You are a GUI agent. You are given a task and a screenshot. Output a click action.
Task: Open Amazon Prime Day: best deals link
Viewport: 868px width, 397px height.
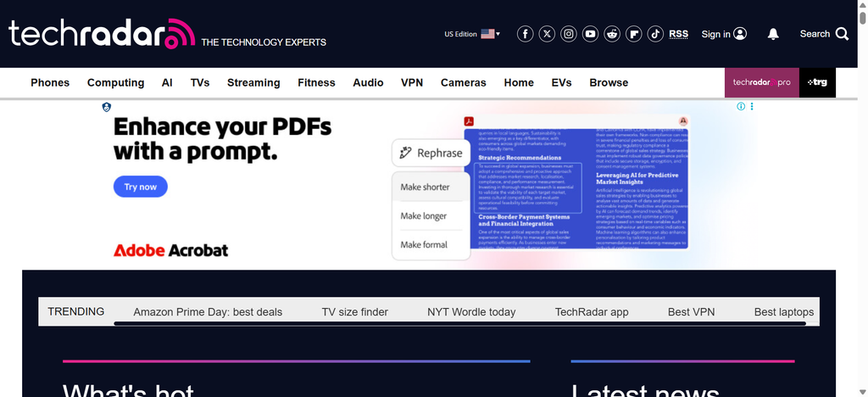pos(208,311)
